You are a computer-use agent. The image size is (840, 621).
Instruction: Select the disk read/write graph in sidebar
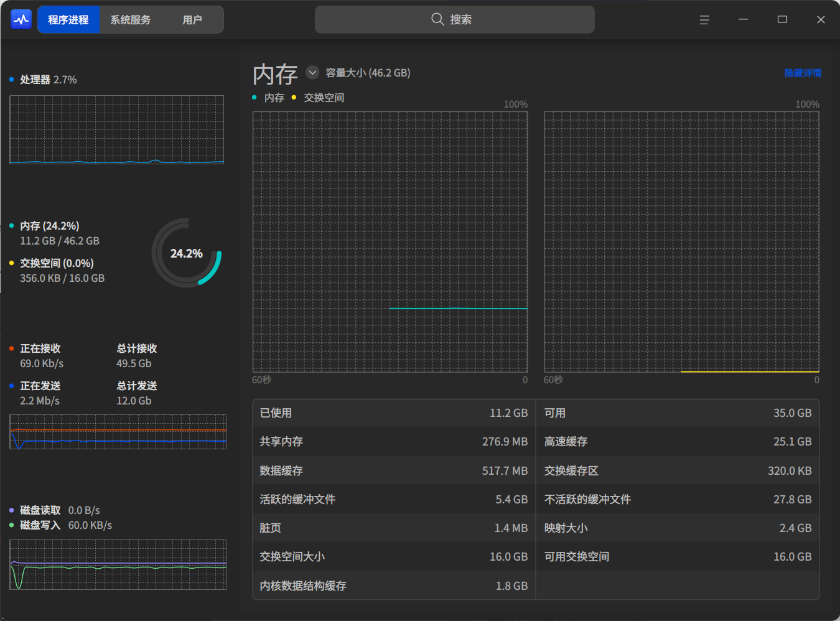point(118,564)
